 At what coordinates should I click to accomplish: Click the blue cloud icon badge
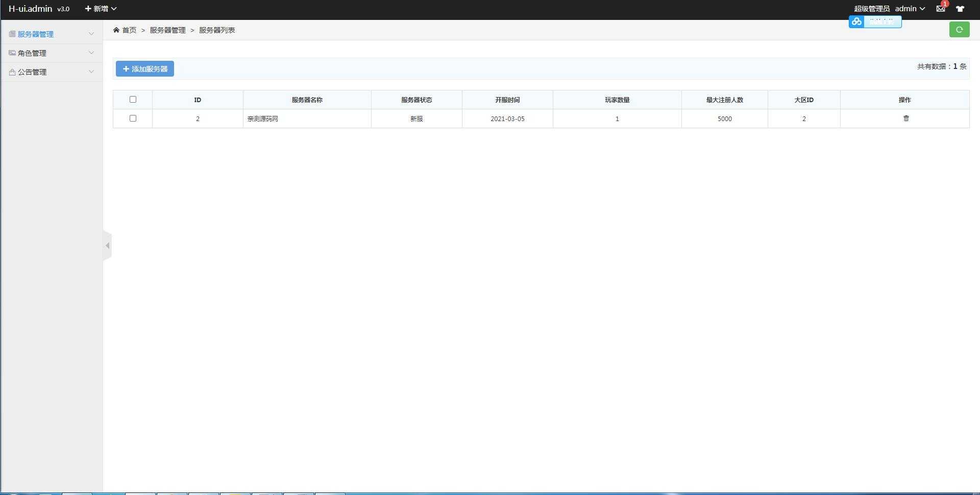coord(856,21)
